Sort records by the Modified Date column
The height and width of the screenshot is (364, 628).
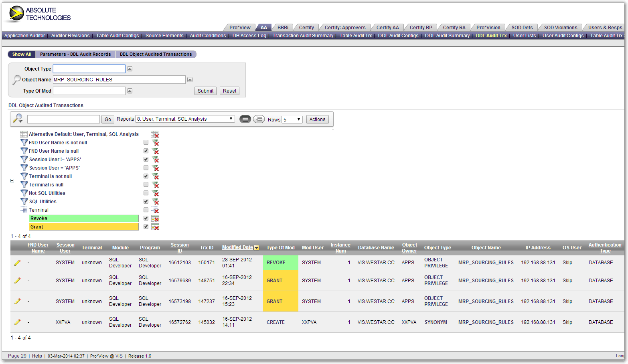[x=238, y=247]
